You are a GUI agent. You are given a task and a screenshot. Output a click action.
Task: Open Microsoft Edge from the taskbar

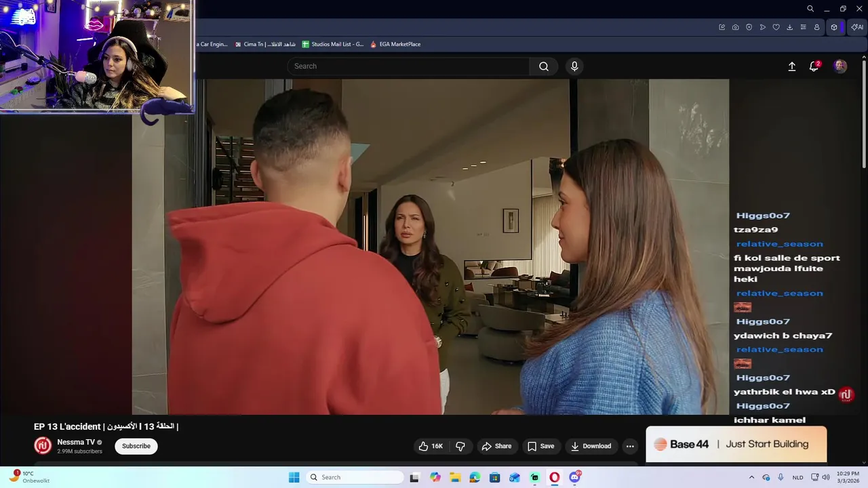pos(475,477)
